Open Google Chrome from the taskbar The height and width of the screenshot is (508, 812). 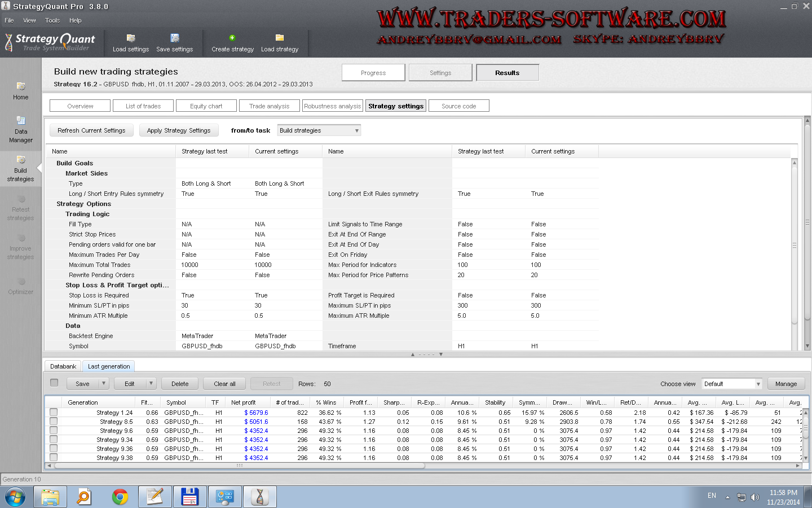(120, 497)
